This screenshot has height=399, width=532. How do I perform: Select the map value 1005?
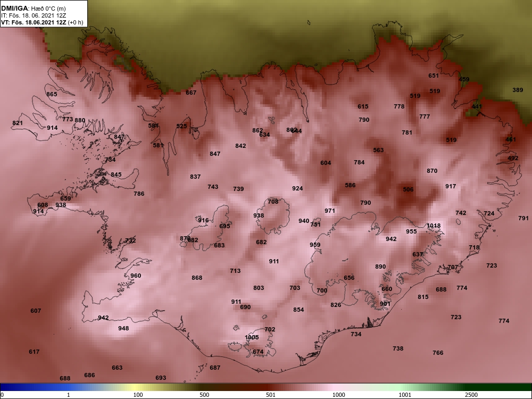pos(252,337)
